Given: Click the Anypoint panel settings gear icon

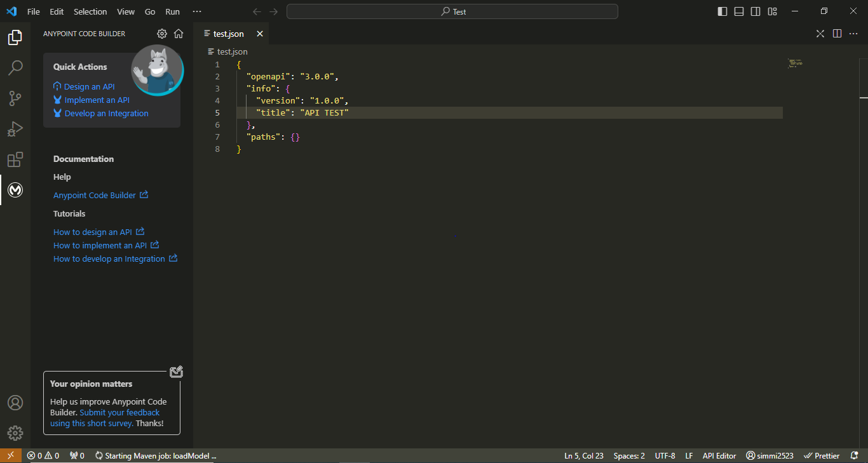Looking at the screenshot, I should pyautogui.click(x=162, y=34).
